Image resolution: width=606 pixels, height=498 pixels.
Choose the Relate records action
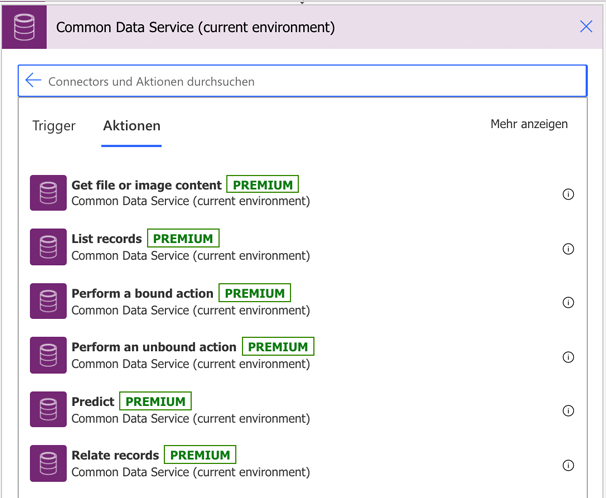click(x=302, y=463)
